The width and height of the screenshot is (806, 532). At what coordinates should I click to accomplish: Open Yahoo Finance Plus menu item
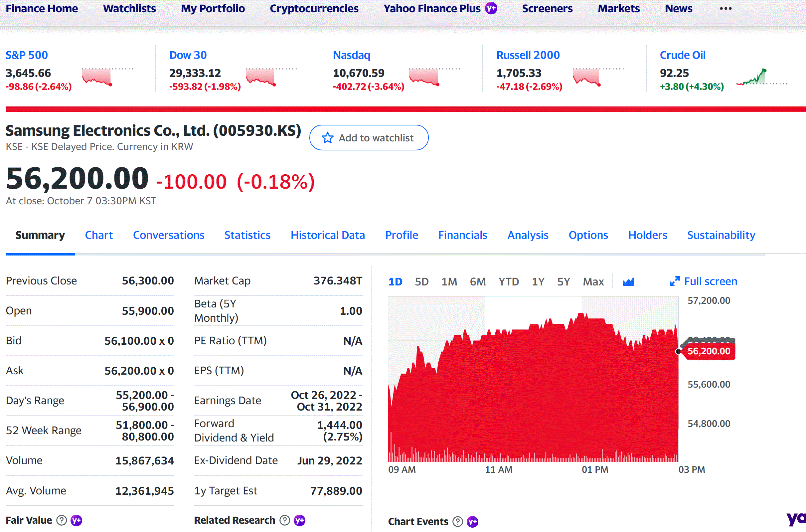[x=432, y=8]
